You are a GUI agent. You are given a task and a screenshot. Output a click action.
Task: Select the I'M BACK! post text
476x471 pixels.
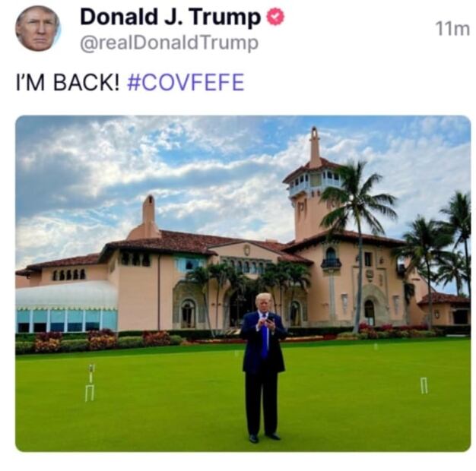coord(68,82)
